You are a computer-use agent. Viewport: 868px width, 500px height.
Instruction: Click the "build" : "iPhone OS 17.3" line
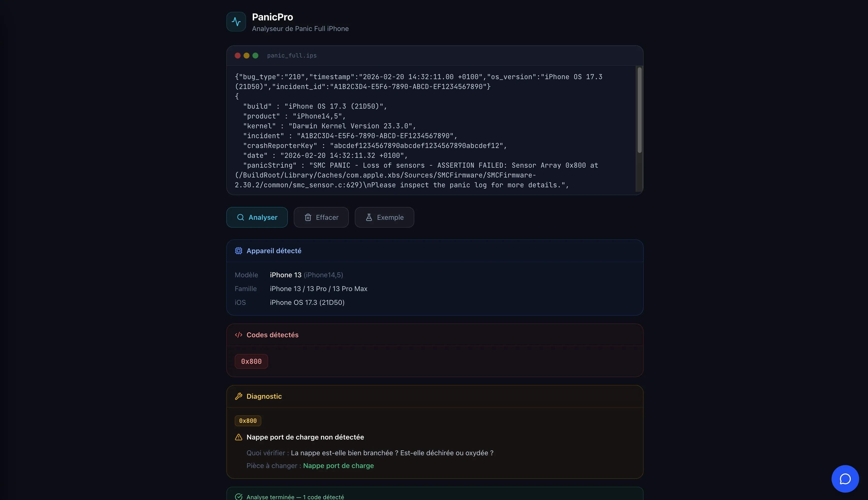tap(315, 106)
